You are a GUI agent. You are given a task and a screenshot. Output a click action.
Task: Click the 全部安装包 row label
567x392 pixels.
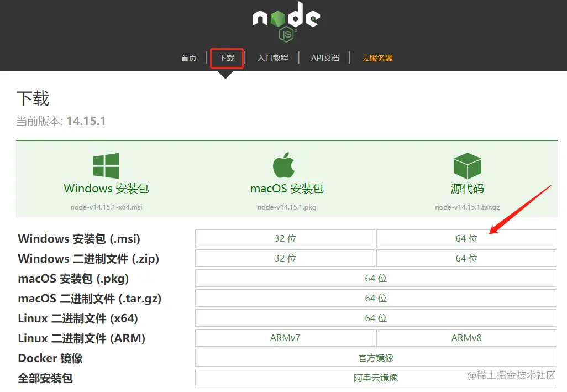tap(45, 378)
